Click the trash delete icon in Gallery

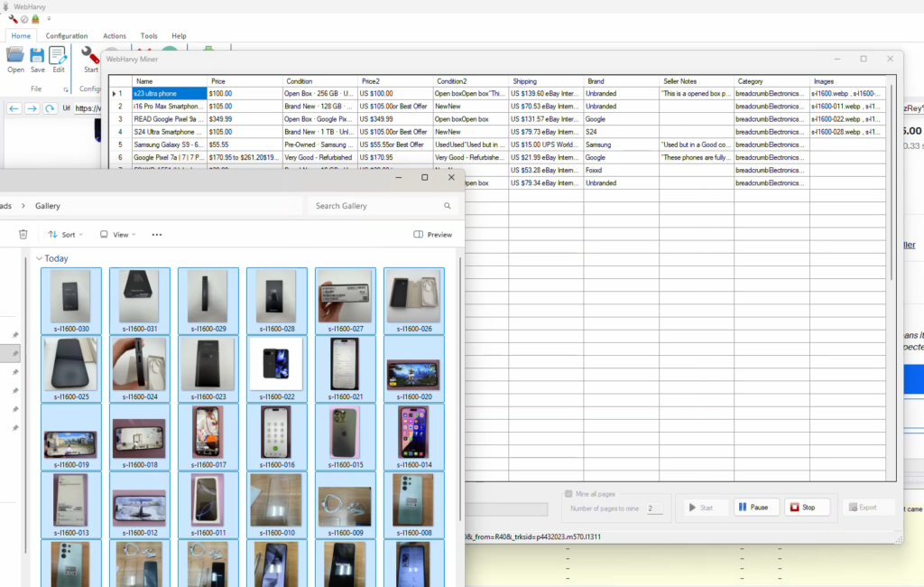pos(23,235)
